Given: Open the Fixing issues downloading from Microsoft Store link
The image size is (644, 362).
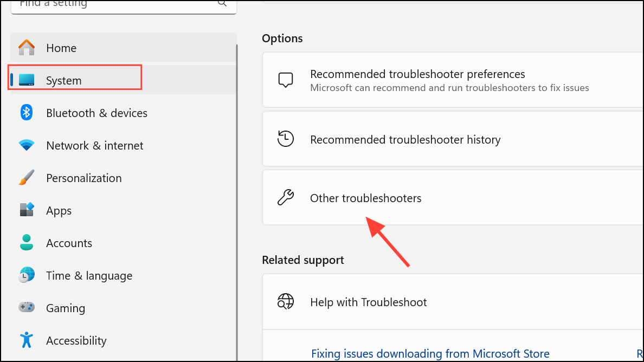Looking at the screenshot, I should pos(430,353).
